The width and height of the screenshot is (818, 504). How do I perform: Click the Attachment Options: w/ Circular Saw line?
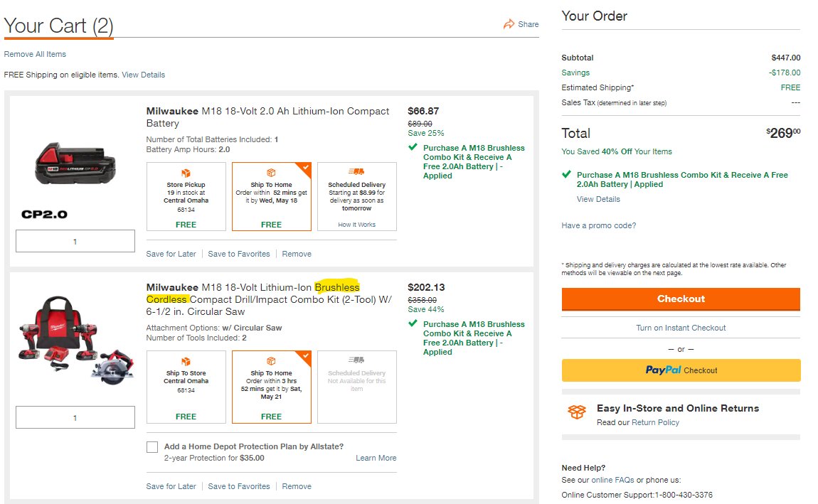point(214,328)
